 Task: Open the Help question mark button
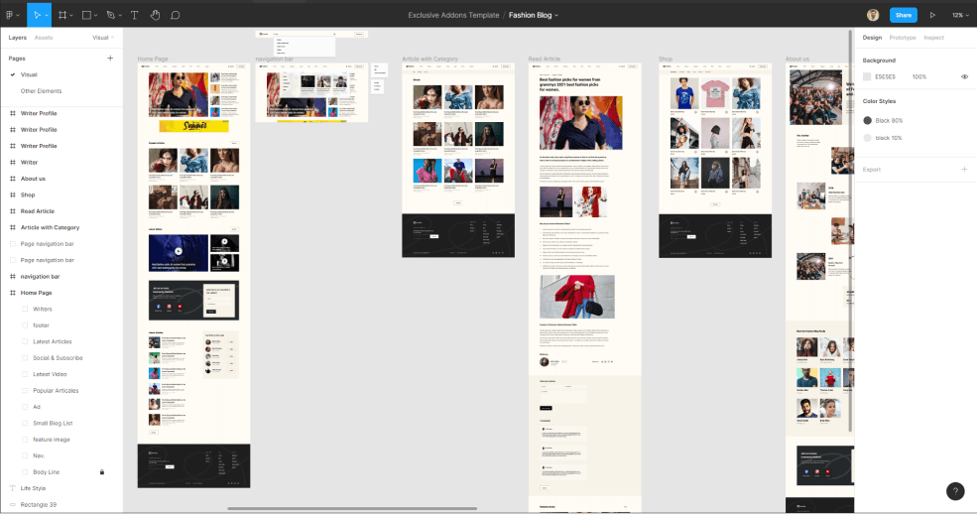point(955,491)
